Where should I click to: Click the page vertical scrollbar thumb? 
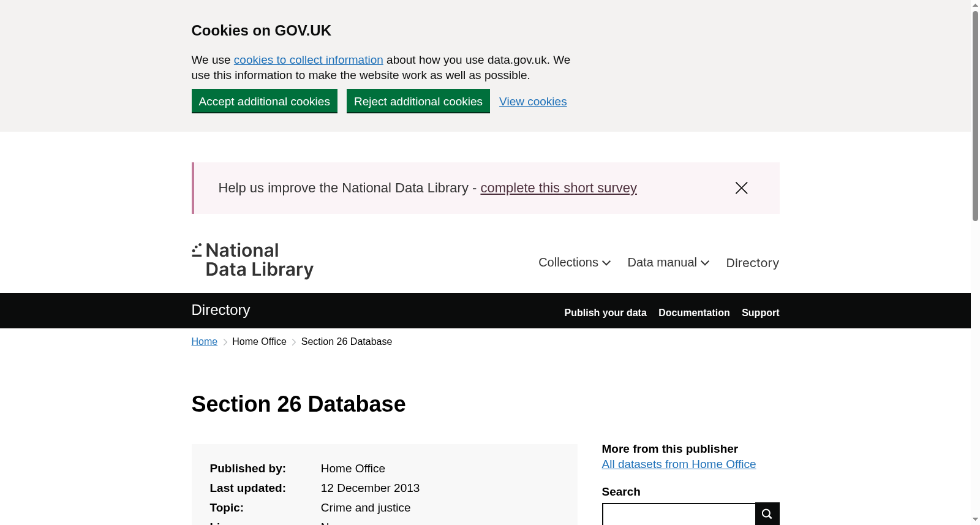975,115
